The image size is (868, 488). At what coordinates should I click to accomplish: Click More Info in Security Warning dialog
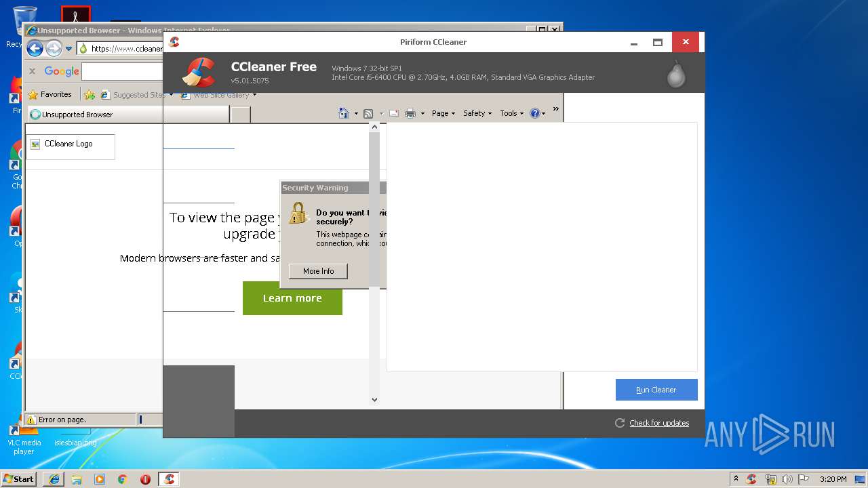coord(318,271)
